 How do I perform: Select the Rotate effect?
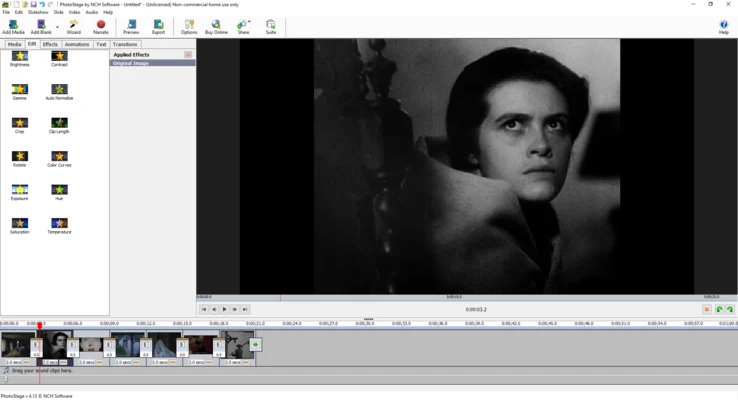click(20, 159)
